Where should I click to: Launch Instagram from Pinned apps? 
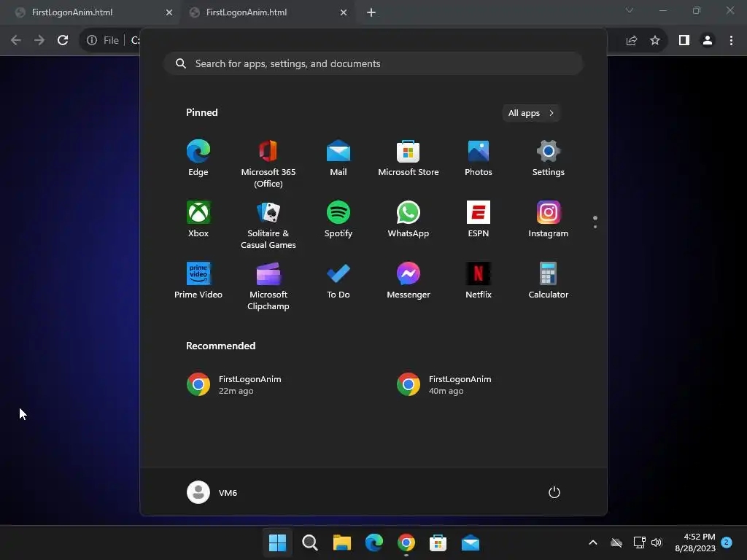click(x=549, y=219)
